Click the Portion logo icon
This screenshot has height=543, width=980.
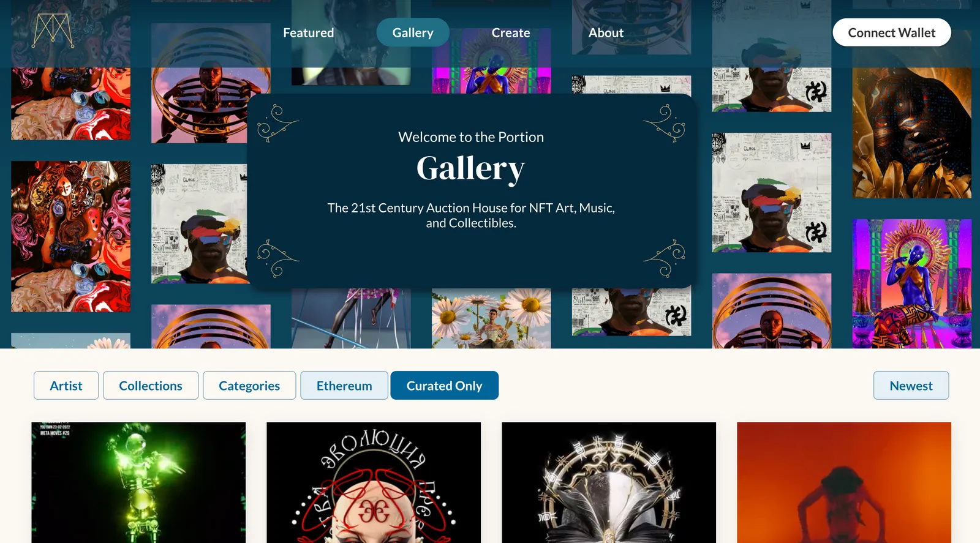point(53,31)
